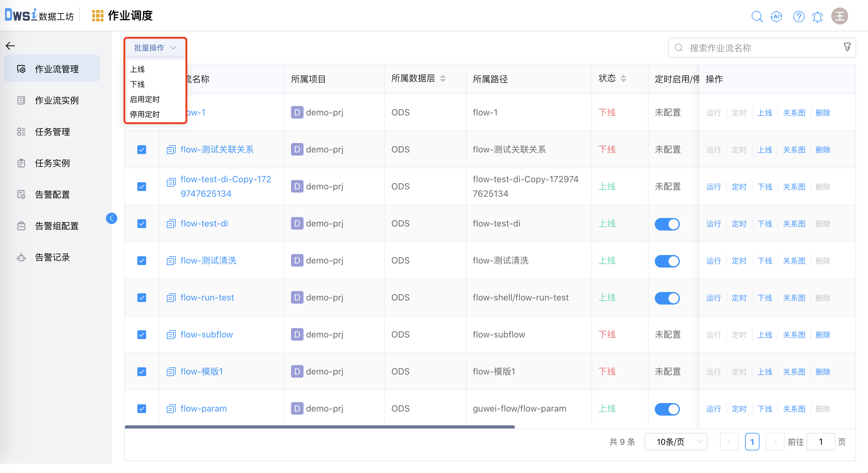Collapse sidebar with blue chevron button
The image size is (868, 473).
tap(112, 218)
